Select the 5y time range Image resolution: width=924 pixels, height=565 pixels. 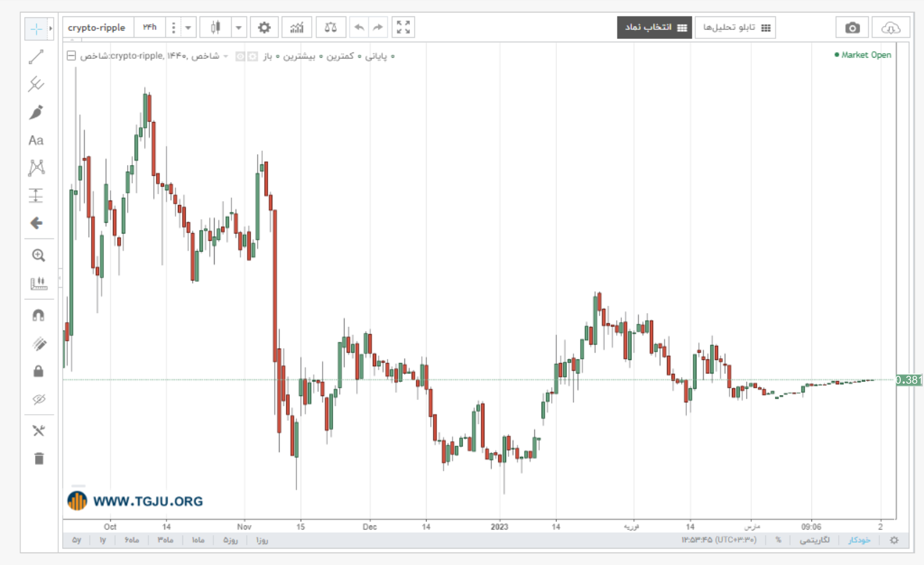click(76, 540)
